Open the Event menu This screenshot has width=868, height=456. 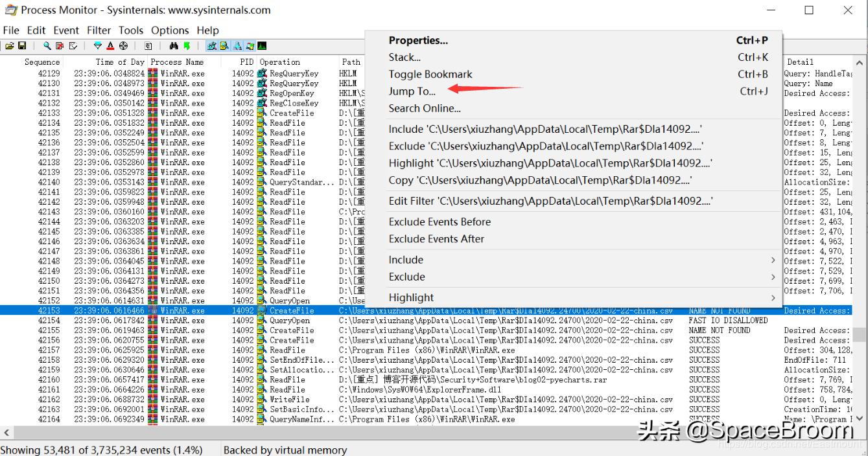tap(66, 30)
